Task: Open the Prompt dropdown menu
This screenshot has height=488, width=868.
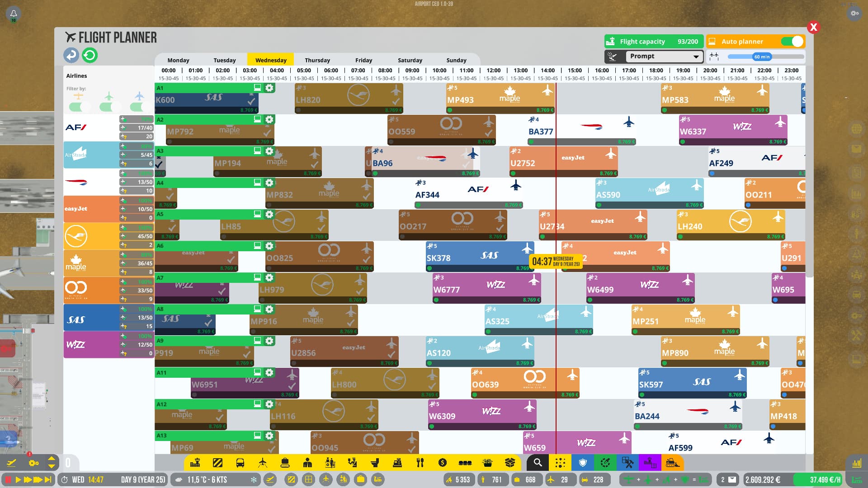Action: pyautogui.click(x=663, y=56)
